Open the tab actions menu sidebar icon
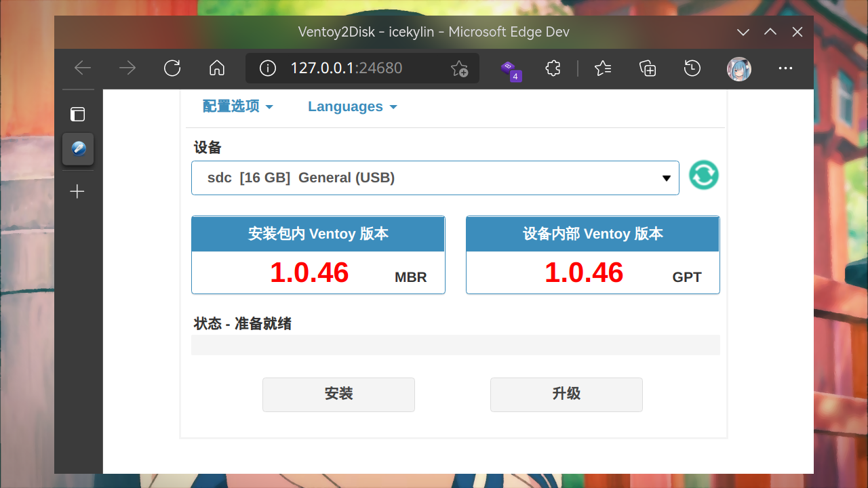 (78, 114)
